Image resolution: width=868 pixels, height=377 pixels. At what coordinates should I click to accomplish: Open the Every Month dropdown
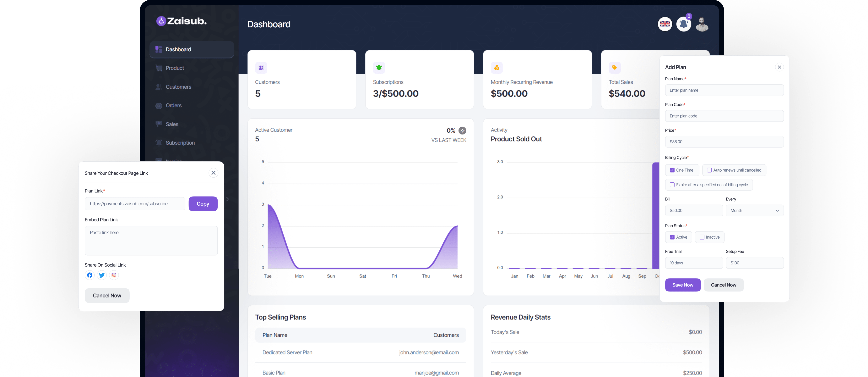pyautogui.click(x=754, y=210)
